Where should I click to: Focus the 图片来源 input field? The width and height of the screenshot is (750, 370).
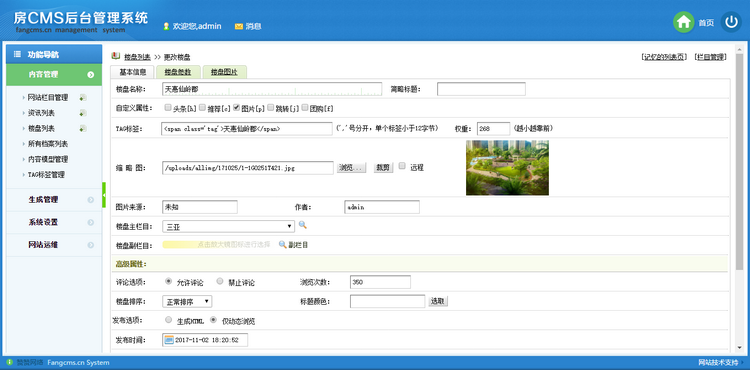click(200, 207)
